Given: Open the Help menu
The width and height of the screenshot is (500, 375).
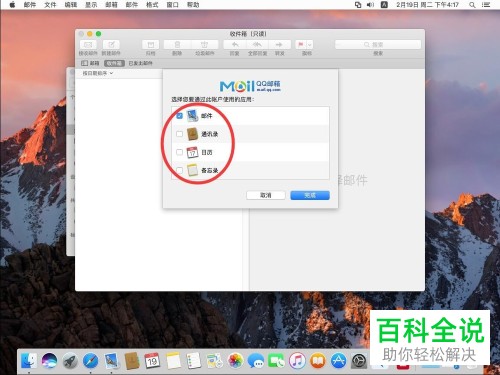Looking at the screenshot, I should [193, 5].
